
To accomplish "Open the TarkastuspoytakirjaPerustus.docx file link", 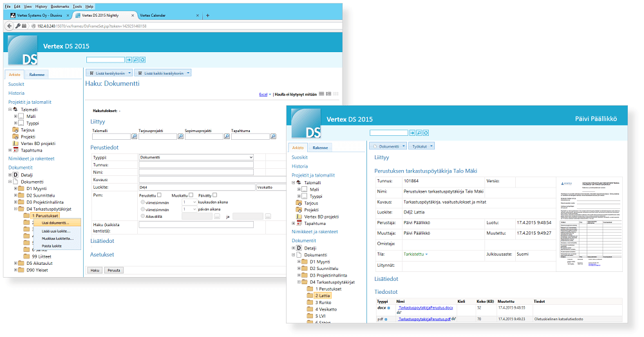I will pyautogui.click(x=425, y=308).
